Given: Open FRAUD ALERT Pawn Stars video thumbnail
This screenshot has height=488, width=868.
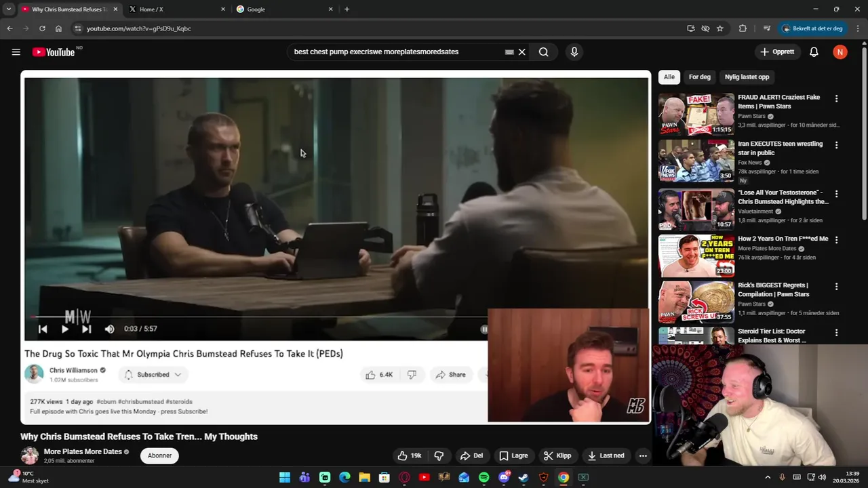Looking at the screenshot, I should point(696,115).
